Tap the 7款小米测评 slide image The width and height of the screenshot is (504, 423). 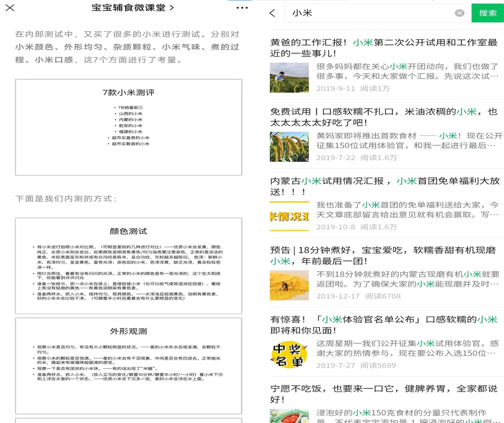(129, 127)
